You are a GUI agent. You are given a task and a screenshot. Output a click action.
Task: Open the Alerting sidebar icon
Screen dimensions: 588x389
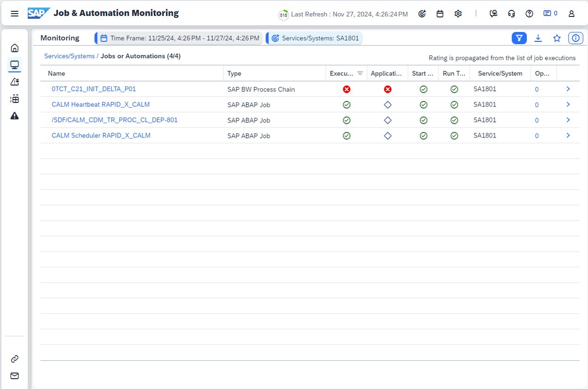coord(15,82)
